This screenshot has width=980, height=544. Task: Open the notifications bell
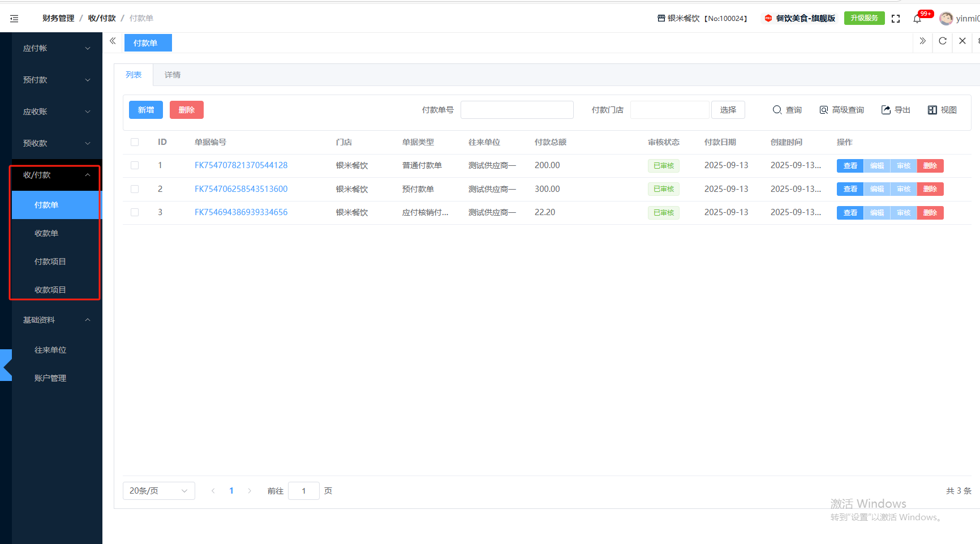(x=917, y=19)
